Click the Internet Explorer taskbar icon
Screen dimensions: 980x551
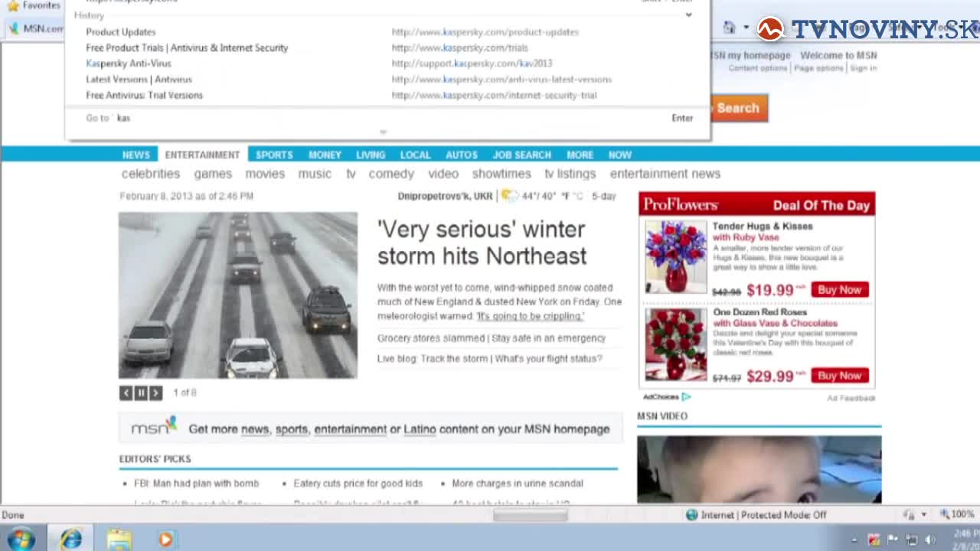point(70,539)
